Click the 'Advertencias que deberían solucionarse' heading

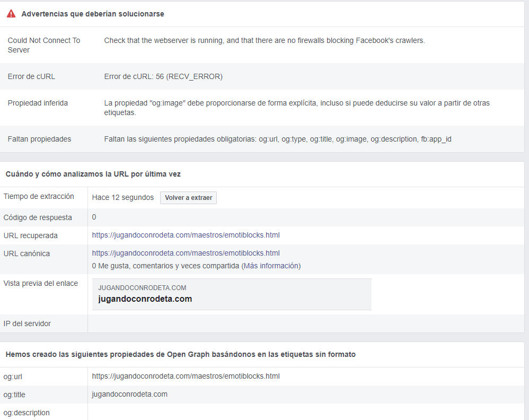point(93,14)
